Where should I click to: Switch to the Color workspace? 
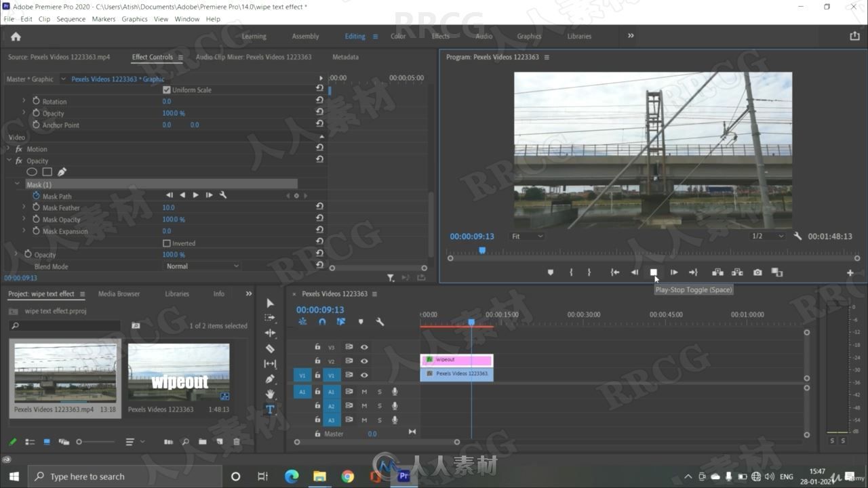point(398,36)
